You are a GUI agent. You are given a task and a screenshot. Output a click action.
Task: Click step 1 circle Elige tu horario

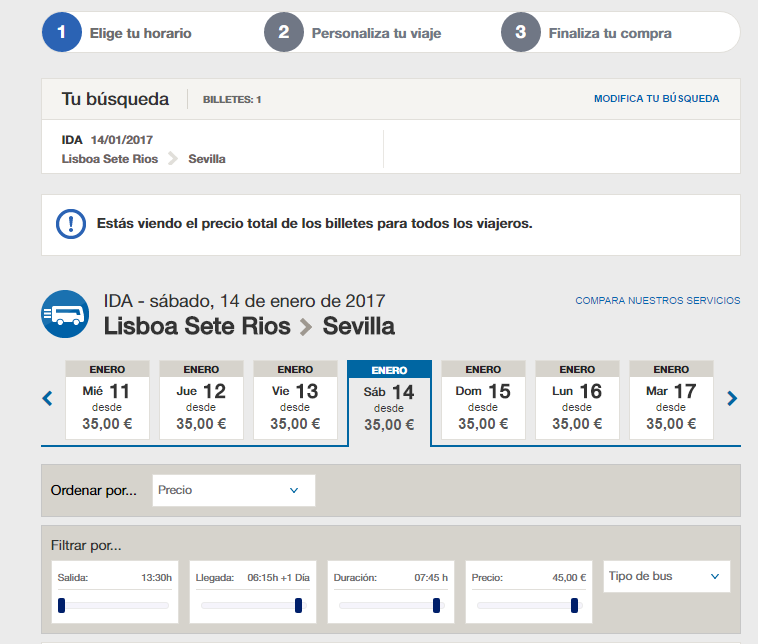coord(61,32)
